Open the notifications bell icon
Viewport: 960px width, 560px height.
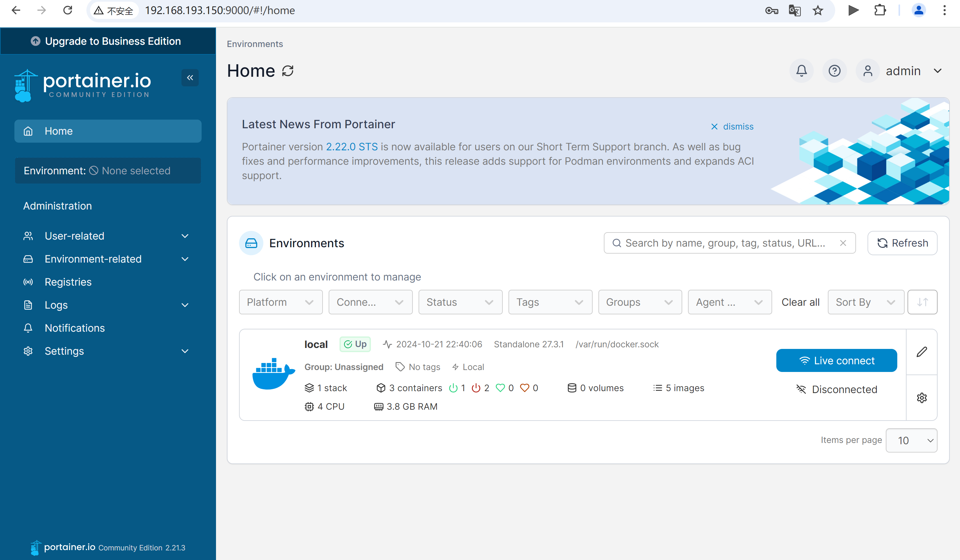point(802,71)
